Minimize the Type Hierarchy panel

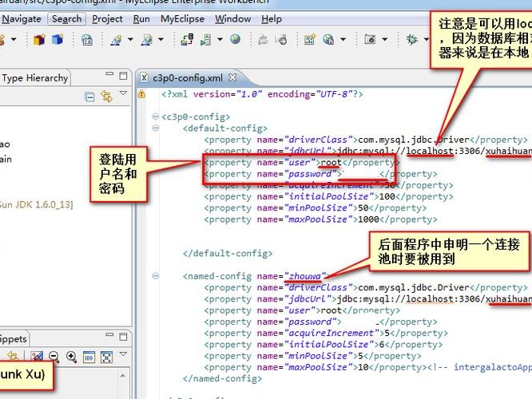tap(109, 73)
